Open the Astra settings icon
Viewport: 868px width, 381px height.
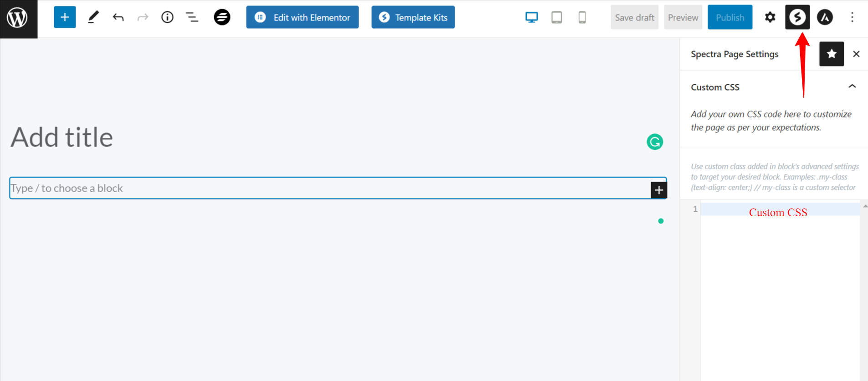[825, 17]
